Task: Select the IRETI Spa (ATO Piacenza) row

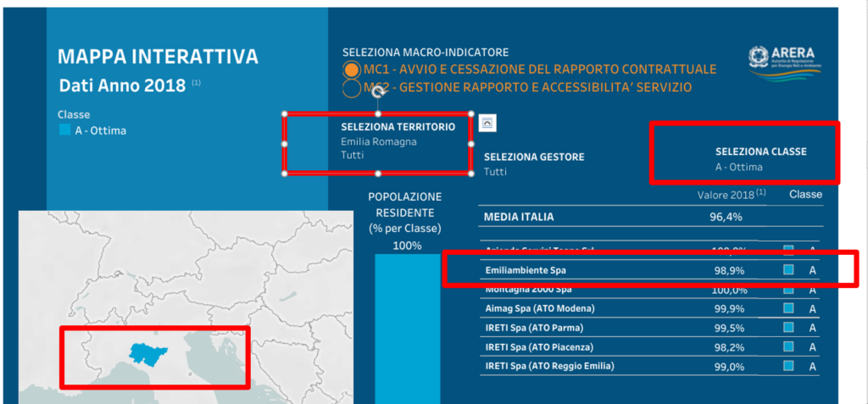Action: point(651,347)
